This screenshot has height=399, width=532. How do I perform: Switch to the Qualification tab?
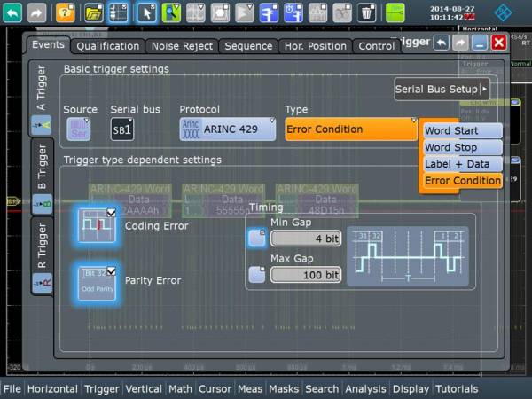108,46
